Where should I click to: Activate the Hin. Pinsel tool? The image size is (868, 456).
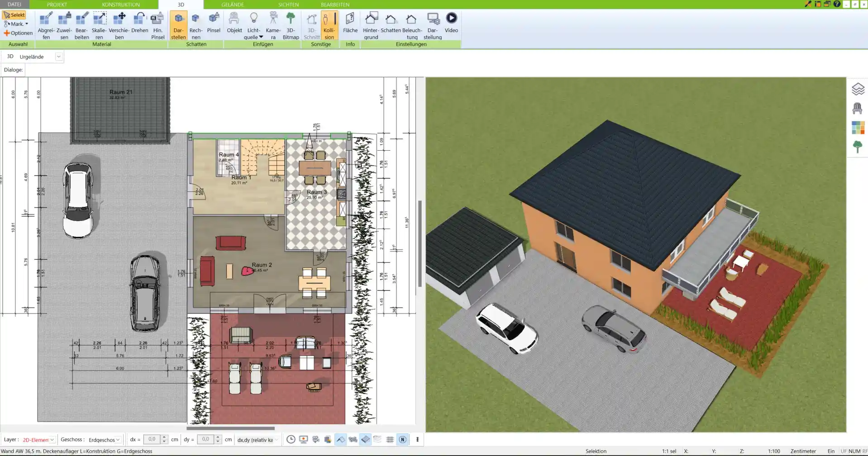157,26
